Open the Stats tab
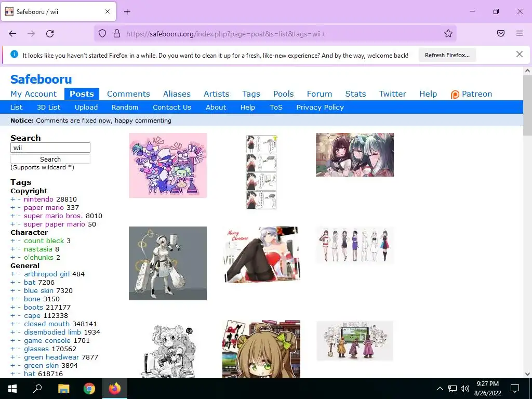This screenshot has height=399, width=532. click(355, 94)
